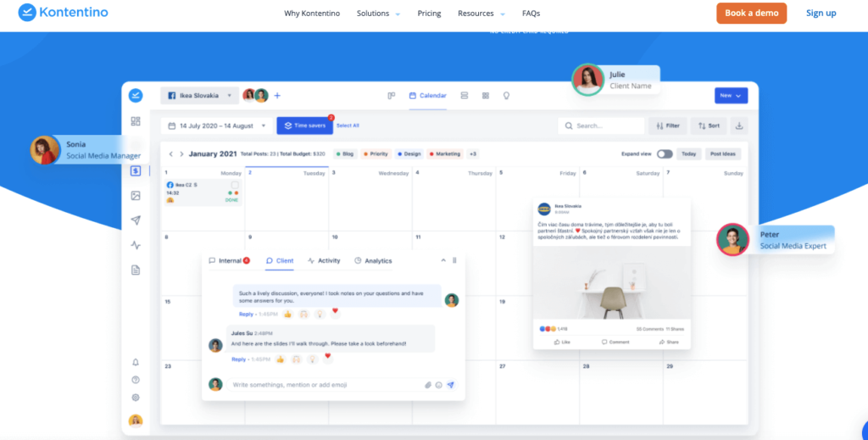Click the heart reaction under the Jules Su comment

(x=328, y=357)
